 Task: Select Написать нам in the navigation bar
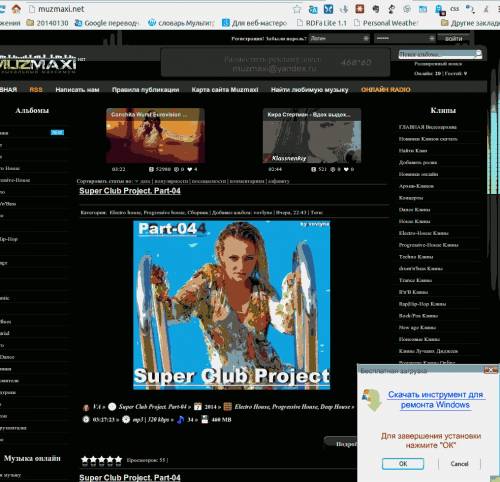pos(77,89)
